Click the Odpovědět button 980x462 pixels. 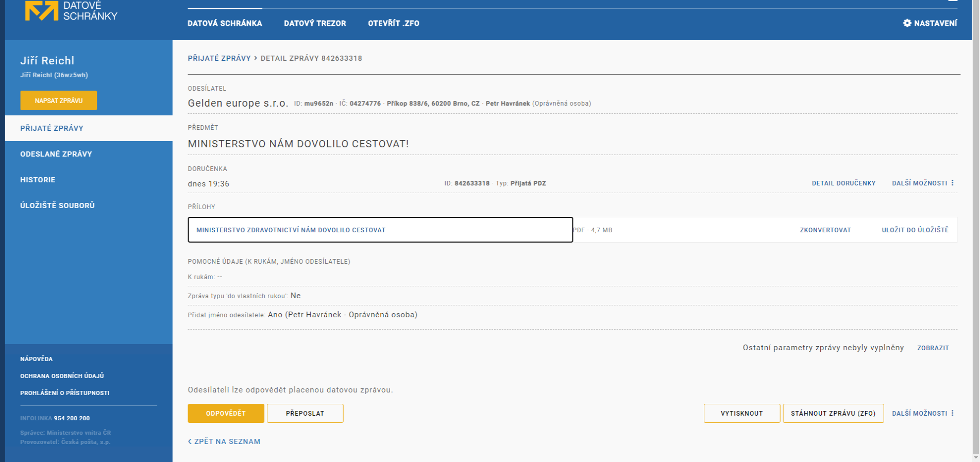pyautogui.click(x=226, y=414)
